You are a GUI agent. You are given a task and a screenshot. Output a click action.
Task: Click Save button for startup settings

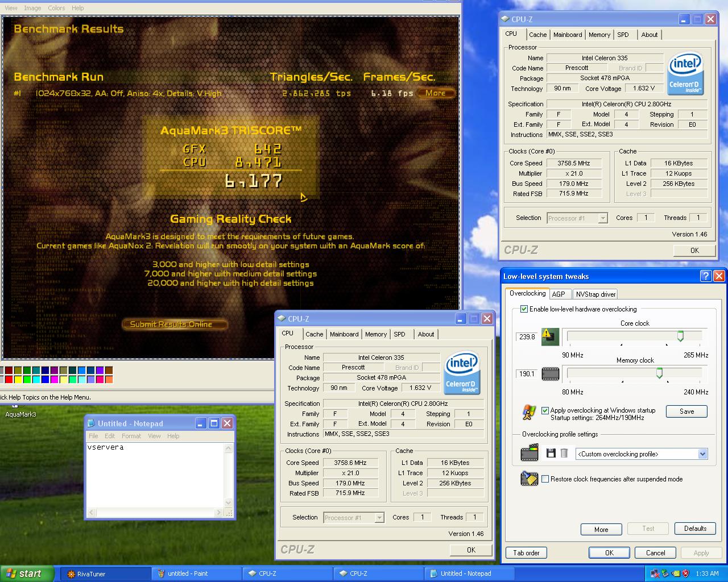pos(686,411)
